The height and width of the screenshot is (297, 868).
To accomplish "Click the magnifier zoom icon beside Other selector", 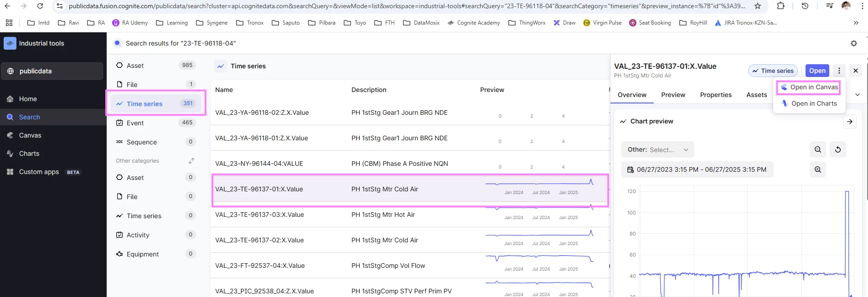I will 818,149.
